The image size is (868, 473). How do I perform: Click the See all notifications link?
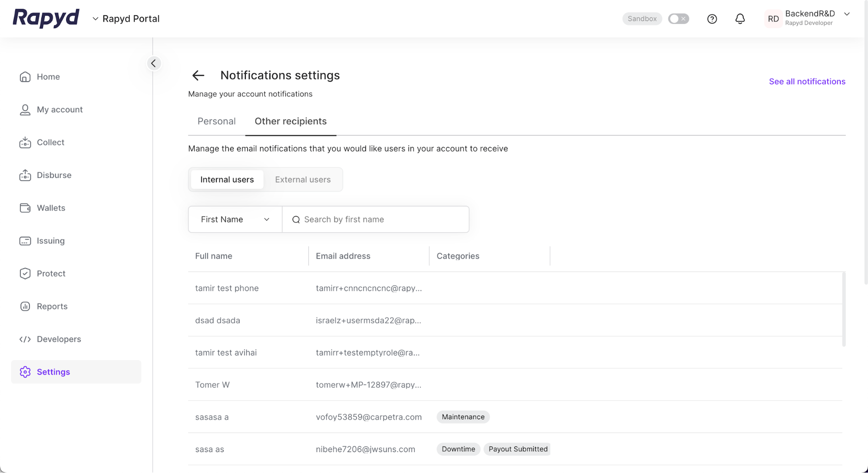point(807,82)
